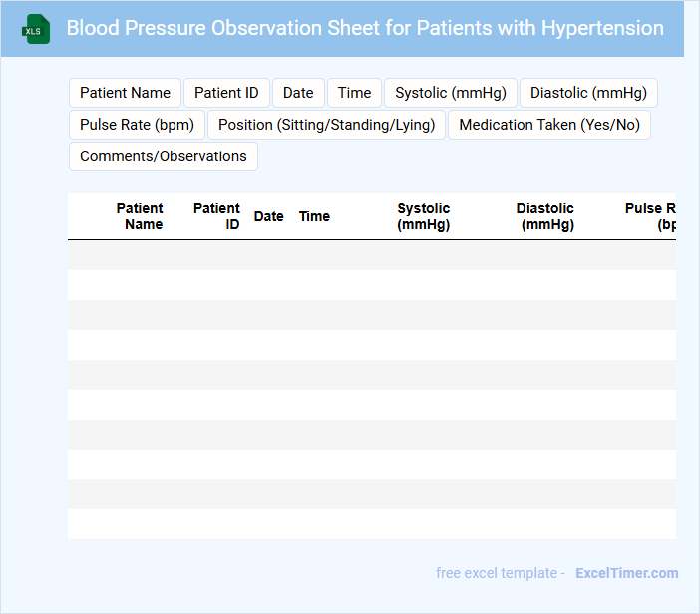This screenshot has width=700, height=614.
Task: Click the Date tag button
Action: [297, 93]
